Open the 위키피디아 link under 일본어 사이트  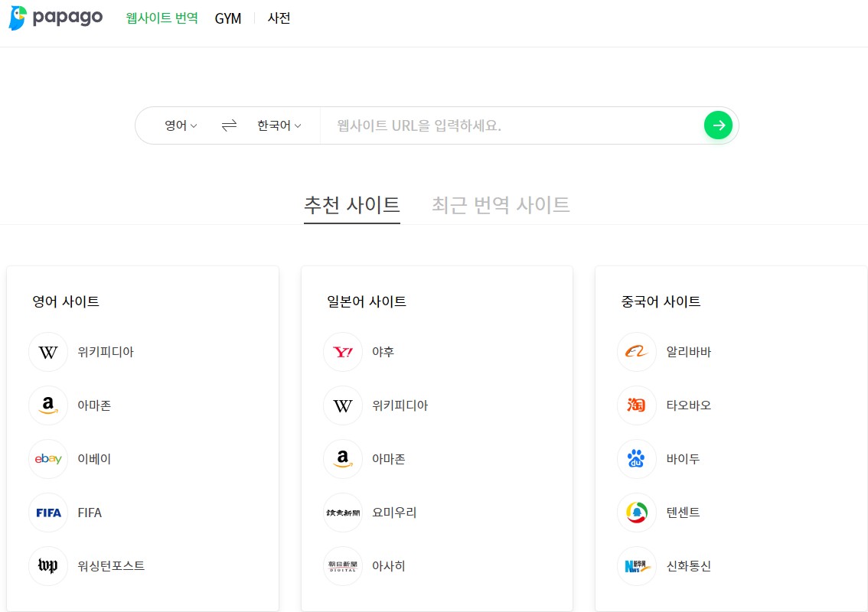point(400,405)
